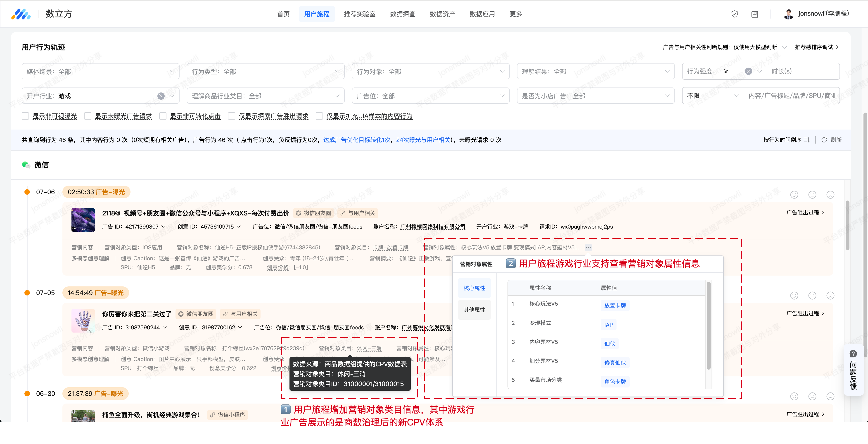Image resolution: width=868 pixels, height=444 pixels.
Task: Click the refresh icon next to 刷新
Action: tap(824, 140)
